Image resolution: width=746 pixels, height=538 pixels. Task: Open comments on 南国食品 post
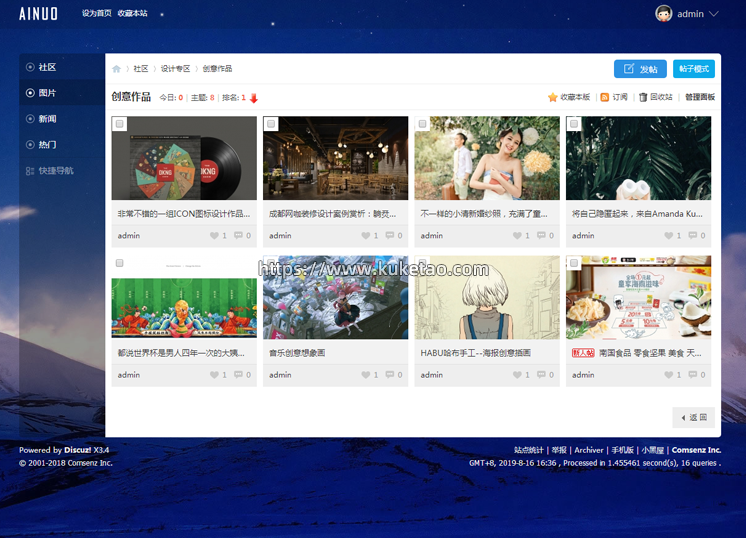[x=693, y=375]
